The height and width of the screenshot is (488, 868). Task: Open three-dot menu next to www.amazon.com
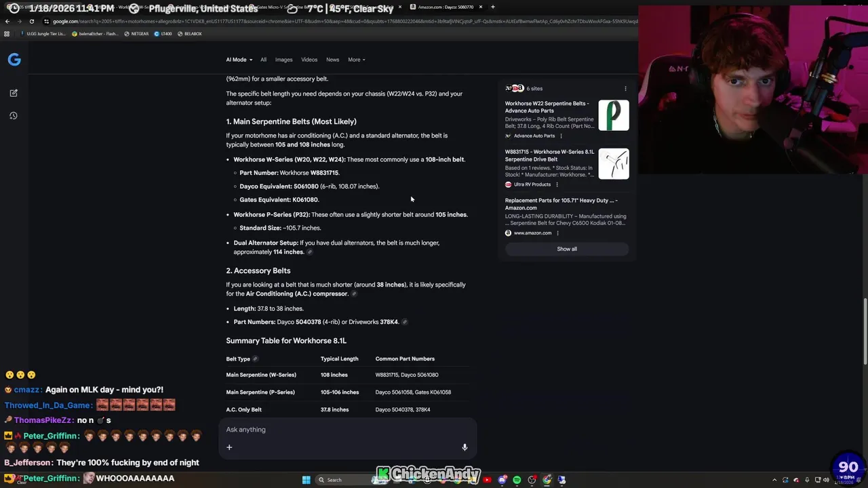[x=557, y=233]
